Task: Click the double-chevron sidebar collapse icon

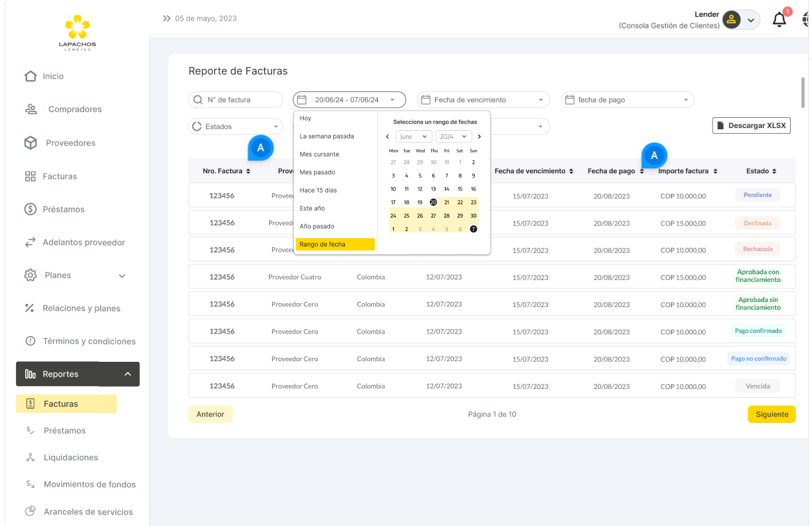Action: [167, 19]
